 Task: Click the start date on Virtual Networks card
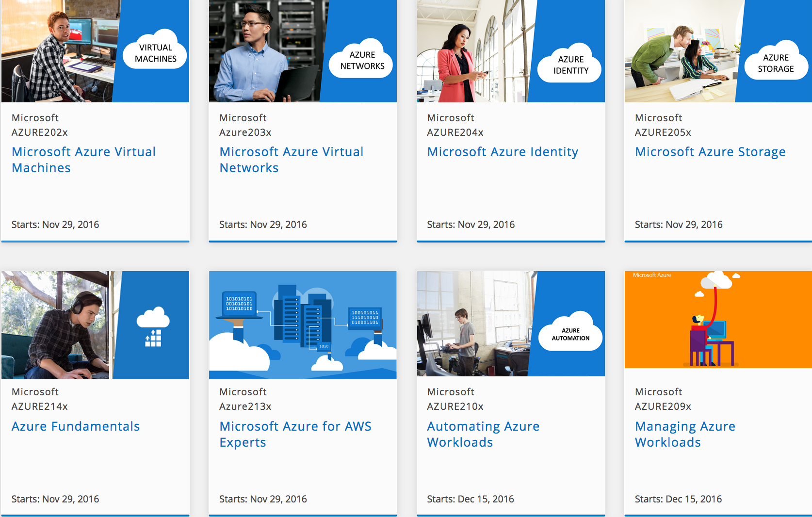[x=263, y=225]
